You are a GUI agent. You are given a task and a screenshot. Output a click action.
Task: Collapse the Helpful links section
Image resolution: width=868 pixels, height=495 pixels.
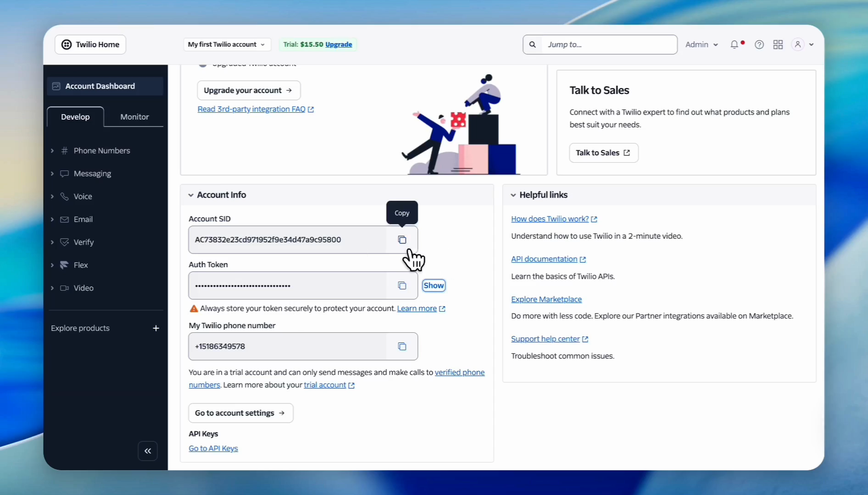513,195
